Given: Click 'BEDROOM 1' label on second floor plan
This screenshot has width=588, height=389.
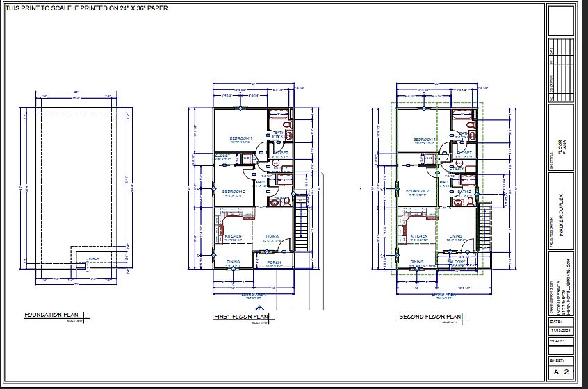Looking at the screenshot, I should [424, 140].
